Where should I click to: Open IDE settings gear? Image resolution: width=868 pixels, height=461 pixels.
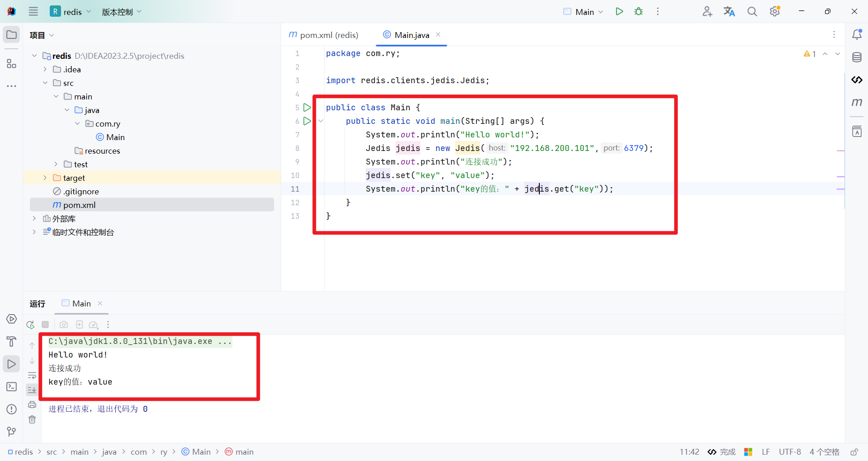(775, 12)
